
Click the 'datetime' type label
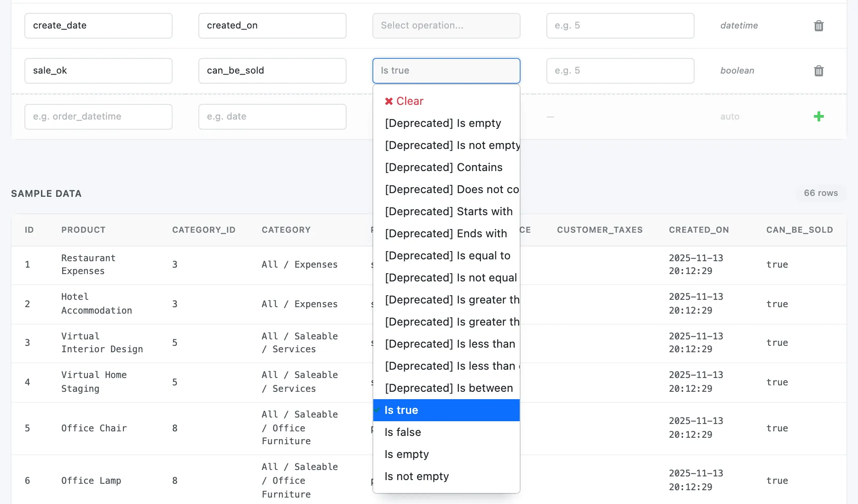click(x=739, y=26)
